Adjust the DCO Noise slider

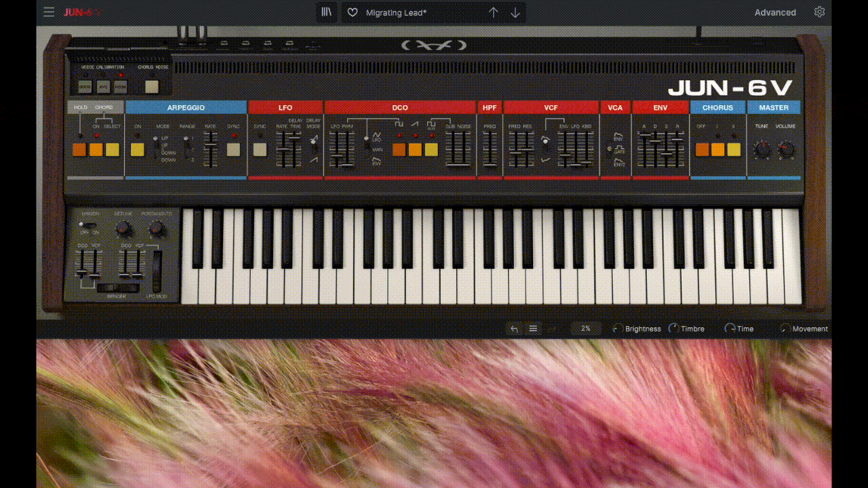[463, 150]
